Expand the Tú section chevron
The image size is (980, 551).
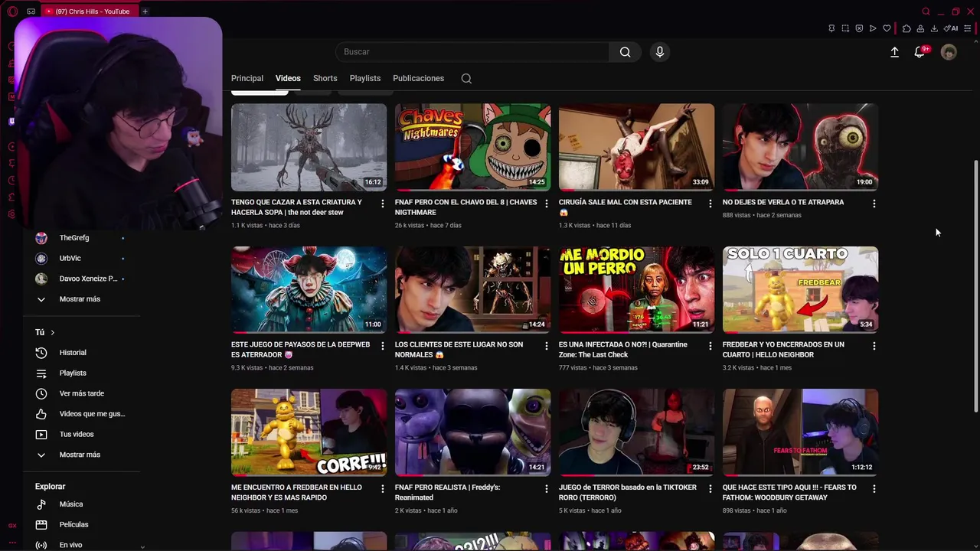pos(52,333)
